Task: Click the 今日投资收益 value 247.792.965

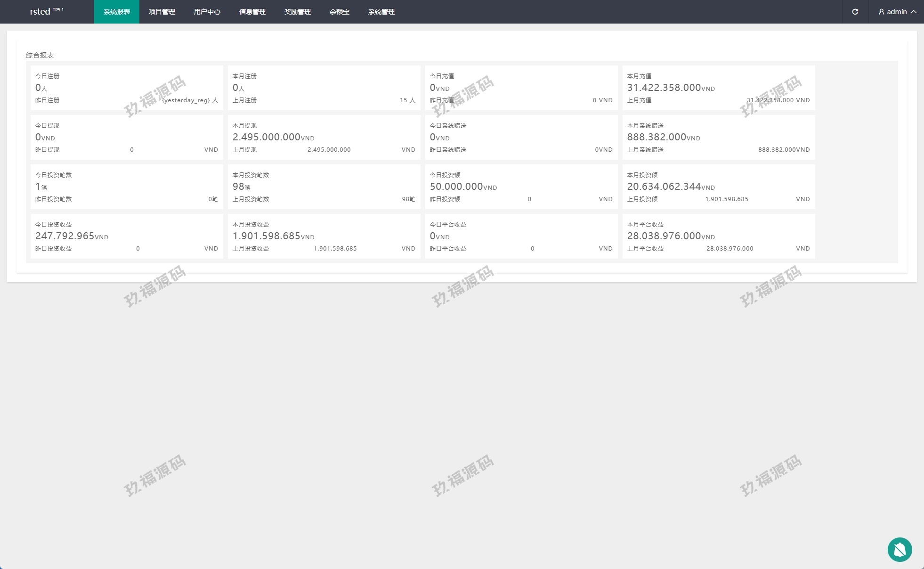Action: 65,236
